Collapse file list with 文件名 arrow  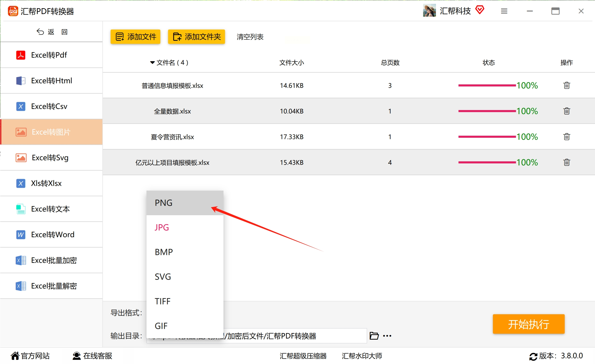(152, 63)
